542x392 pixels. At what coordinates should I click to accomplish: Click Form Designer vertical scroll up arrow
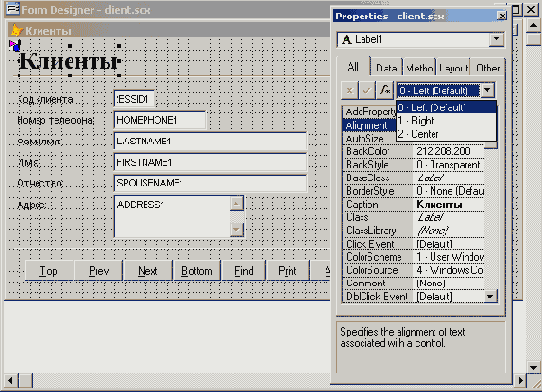533,25
